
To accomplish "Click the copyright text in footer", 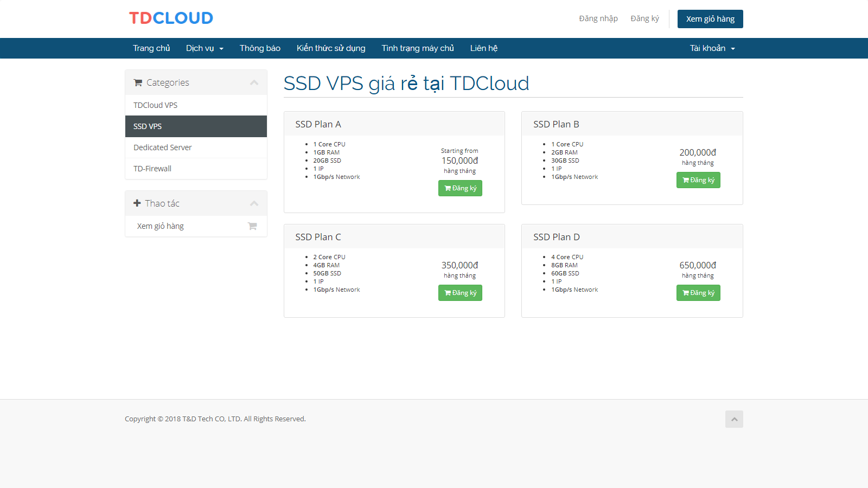I will [215, 419].
